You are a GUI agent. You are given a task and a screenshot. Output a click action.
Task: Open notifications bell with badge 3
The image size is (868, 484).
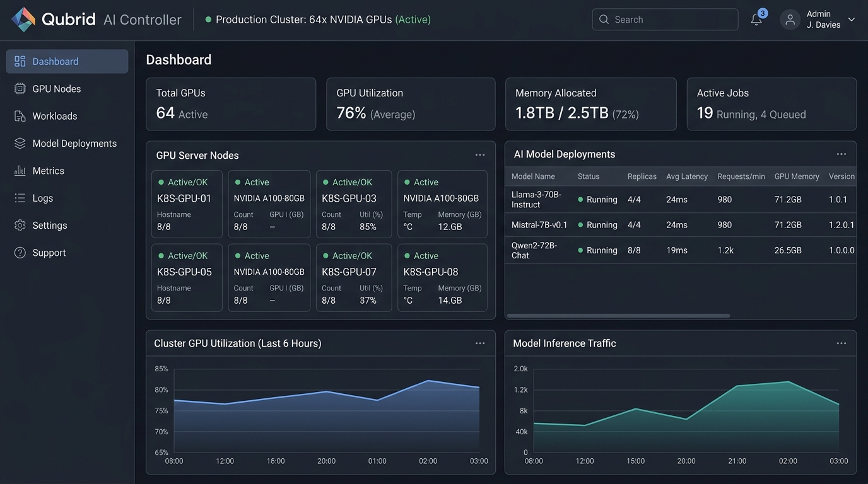tap(757, 19)
